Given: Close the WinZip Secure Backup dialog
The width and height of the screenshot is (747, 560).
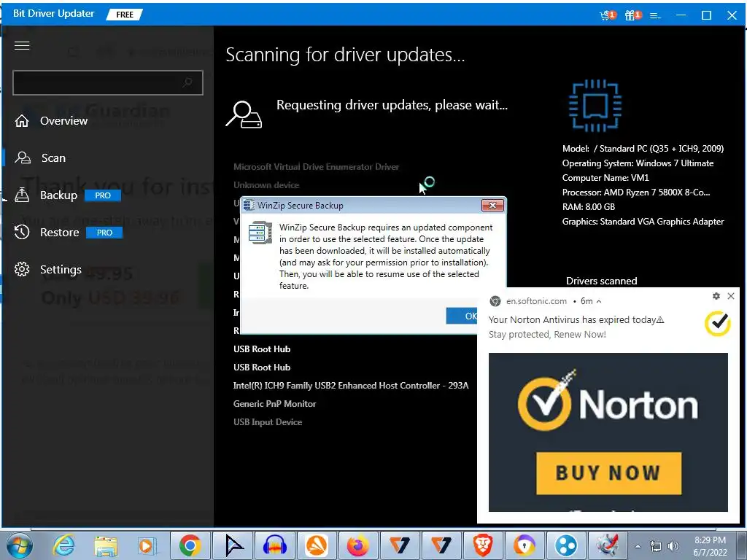Looking at the screenshot, I should (x=492, y=205).
